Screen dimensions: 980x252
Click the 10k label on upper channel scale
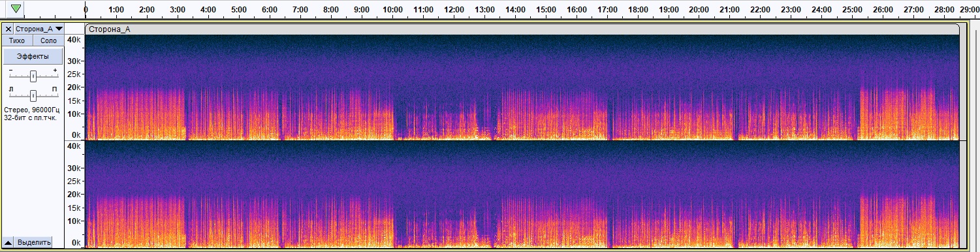click(x=74, y=114)
